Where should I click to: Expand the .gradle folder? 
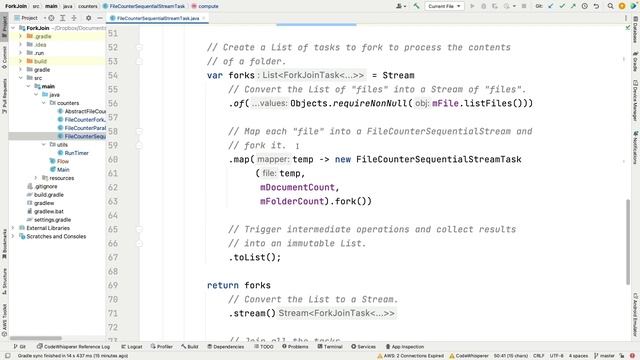[x=20, y=36]
